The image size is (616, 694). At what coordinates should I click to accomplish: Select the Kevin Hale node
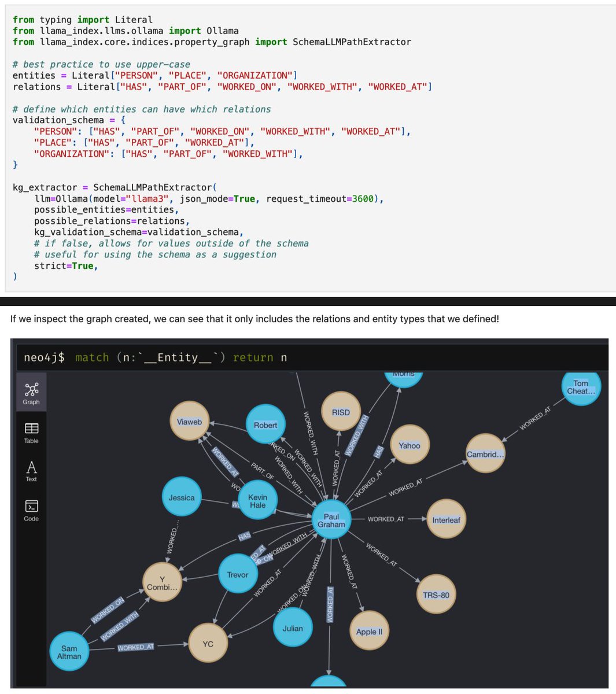[x=257, y=500]
